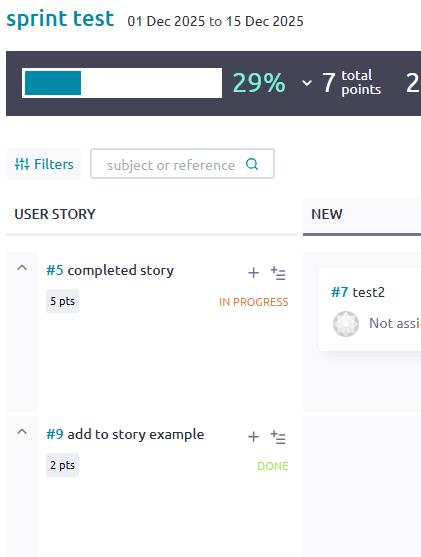Screen dimensions: 421x557
Task: Click the sprint date range text
Action: tap(215, 21)
